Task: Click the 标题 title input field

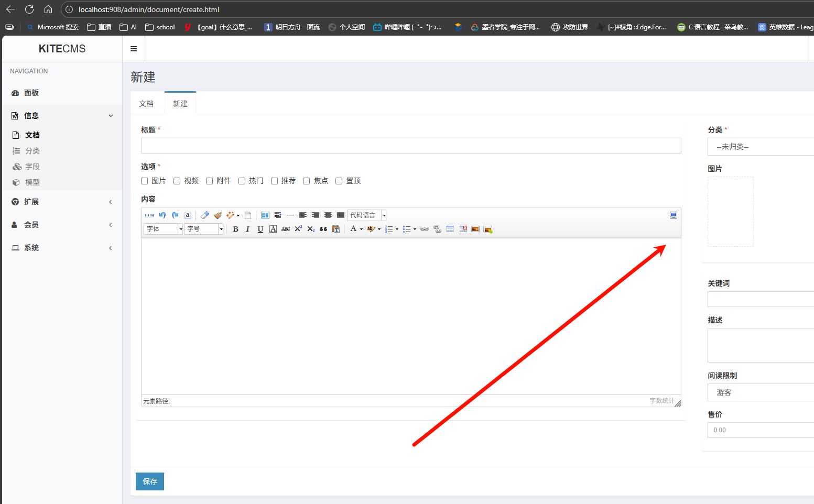Action: [410, 146]
